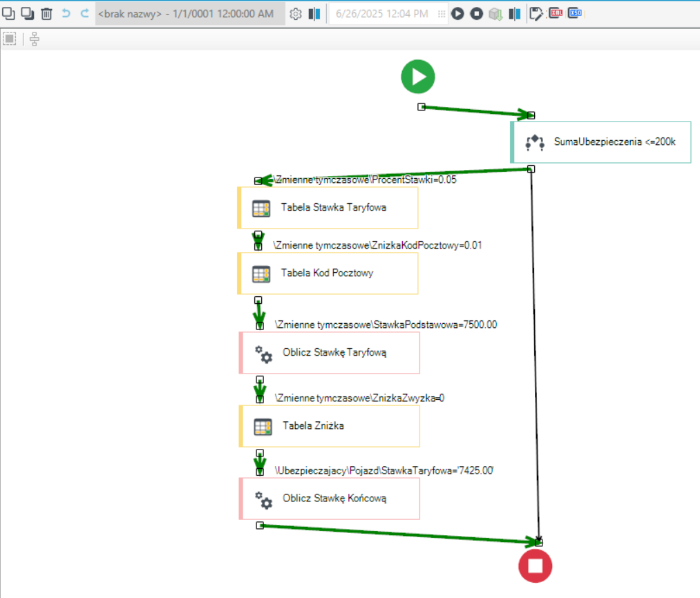
Task: Click the ZnizkaKodPocztowy=0.01 variable label
Action: click(x=378, y=245)
